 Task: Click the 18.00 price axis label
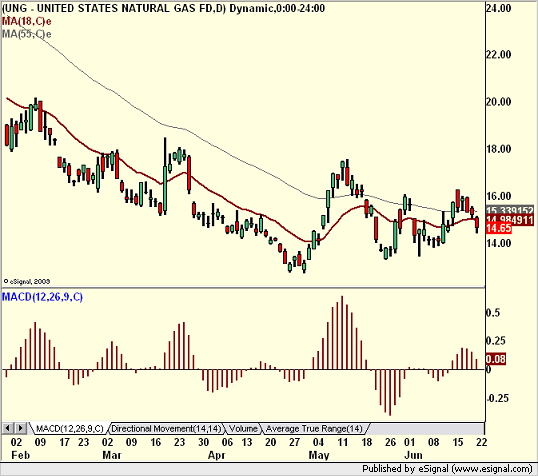(498, 149)
